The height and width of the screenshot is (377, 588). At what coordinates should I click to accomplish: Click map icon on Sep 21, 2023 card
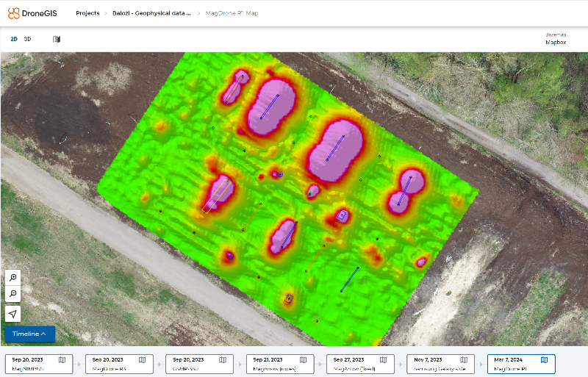coord(303,360)
